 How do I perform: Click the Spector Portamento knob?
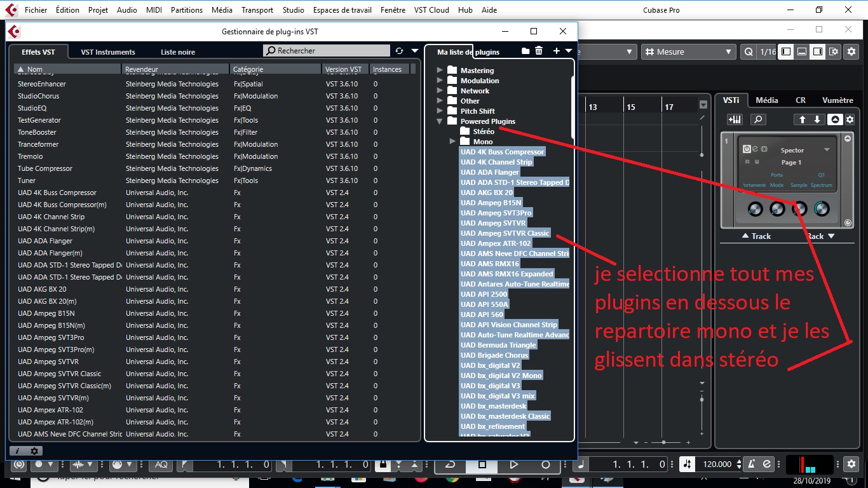coord(755,208)
